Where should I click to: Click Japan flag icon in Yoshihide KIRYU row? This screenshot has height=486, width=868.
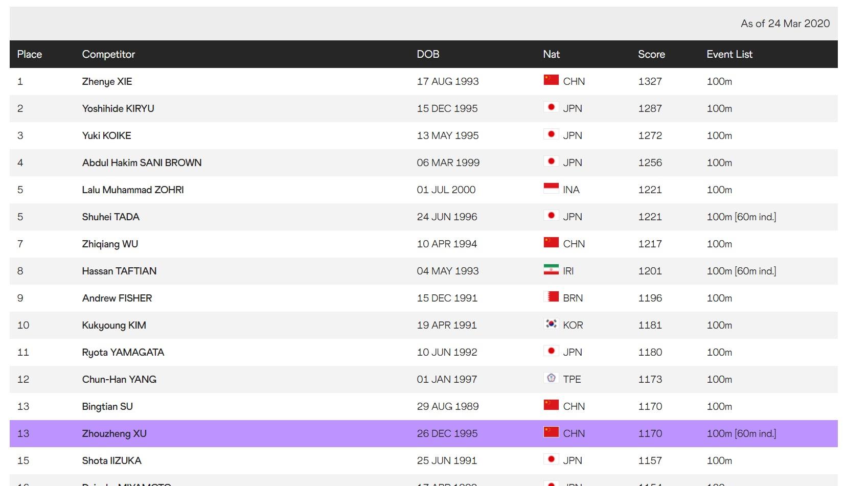551,107
